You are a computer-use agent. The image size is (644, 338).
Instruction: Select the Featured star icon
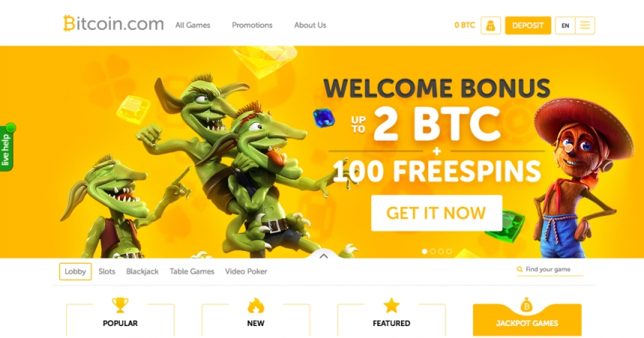tap(391, 305)
